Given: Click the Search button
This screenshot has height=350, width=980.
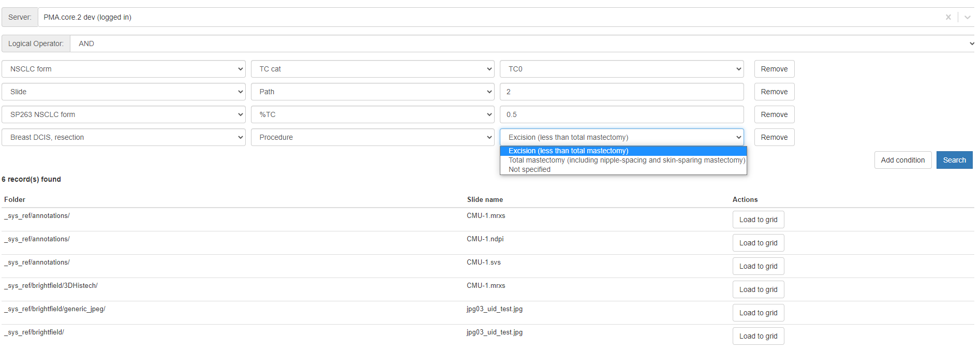Looking at the screenshot, I should 954,160.
